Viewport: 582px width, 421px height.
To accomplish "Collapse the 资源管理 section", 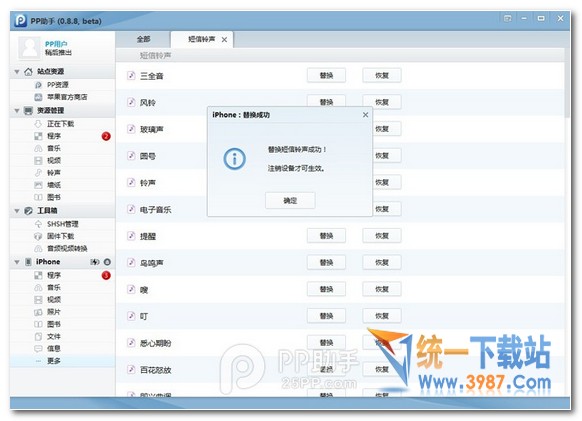I will point(17,111).
